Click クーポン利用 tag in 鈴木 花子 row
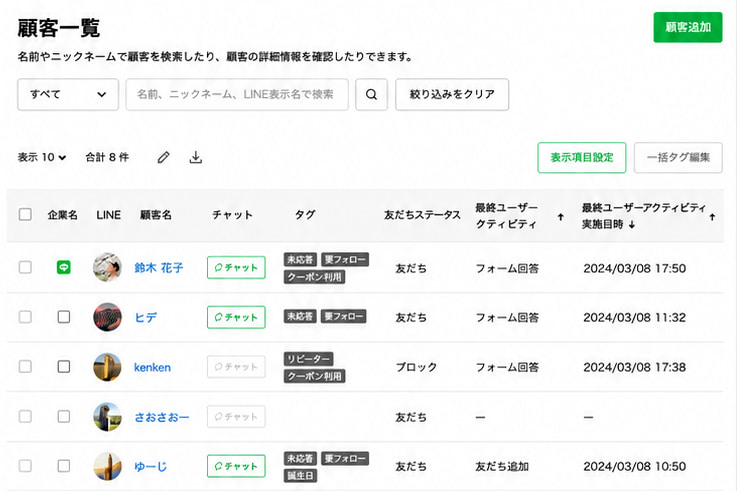Screen dimensions: 737x491 point(314,277)
